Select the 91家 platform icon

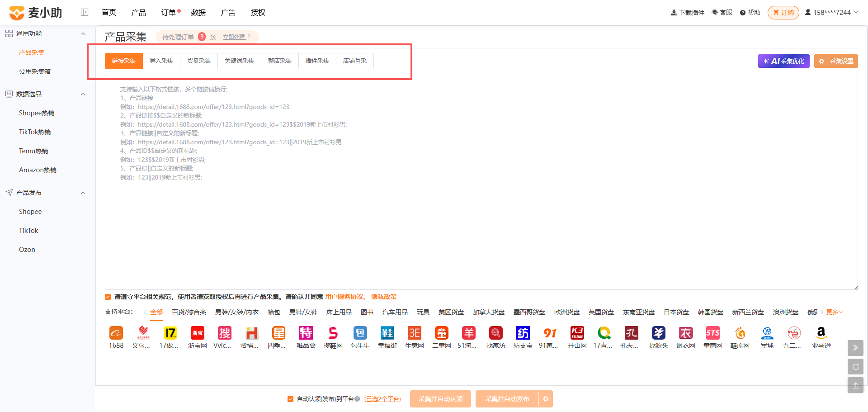(550, 333)
